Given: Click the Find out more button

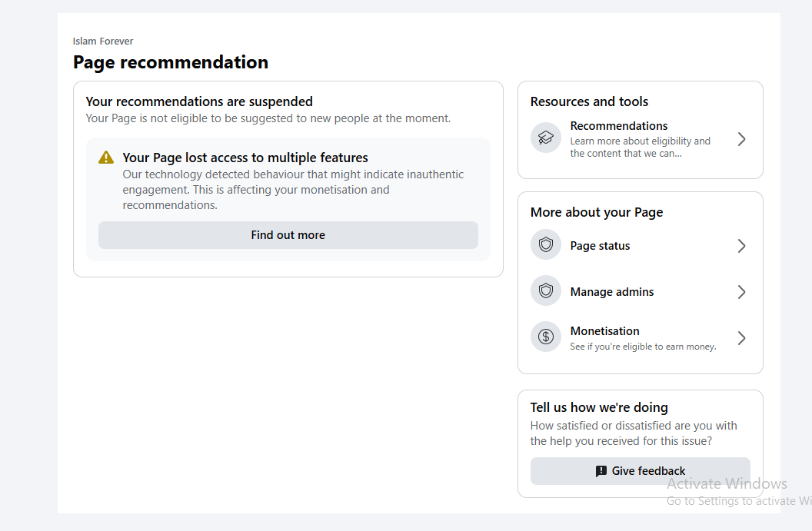Looking at the screenshot, I should pyautogui.click(x=288, y=235).
